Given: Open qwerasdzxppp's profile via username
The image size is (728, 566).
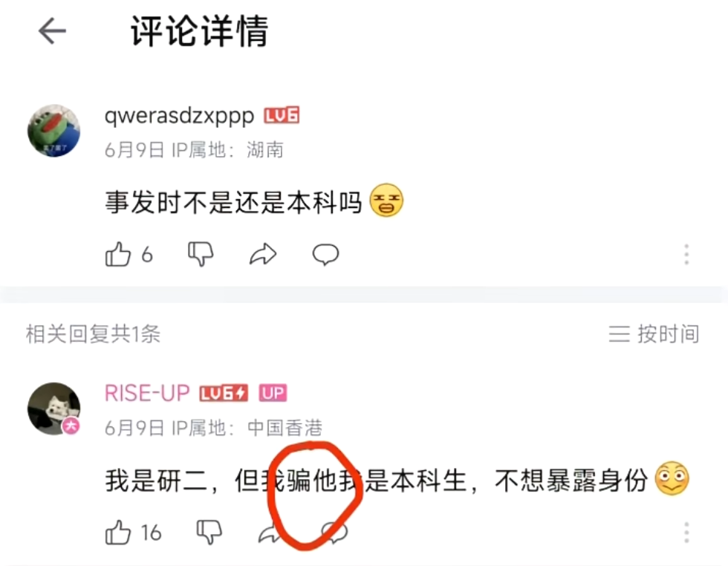Looking at the screenshot, I should tap(179, 116).
